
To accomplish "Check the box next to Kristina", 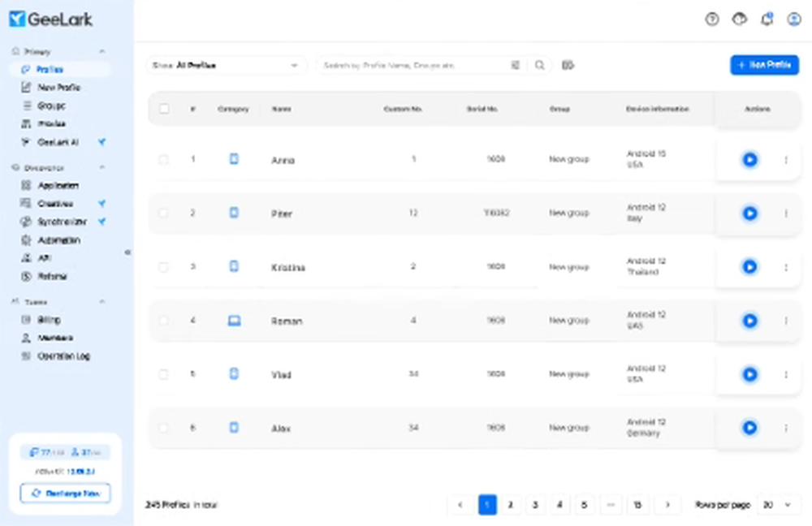I will [164, 267].
